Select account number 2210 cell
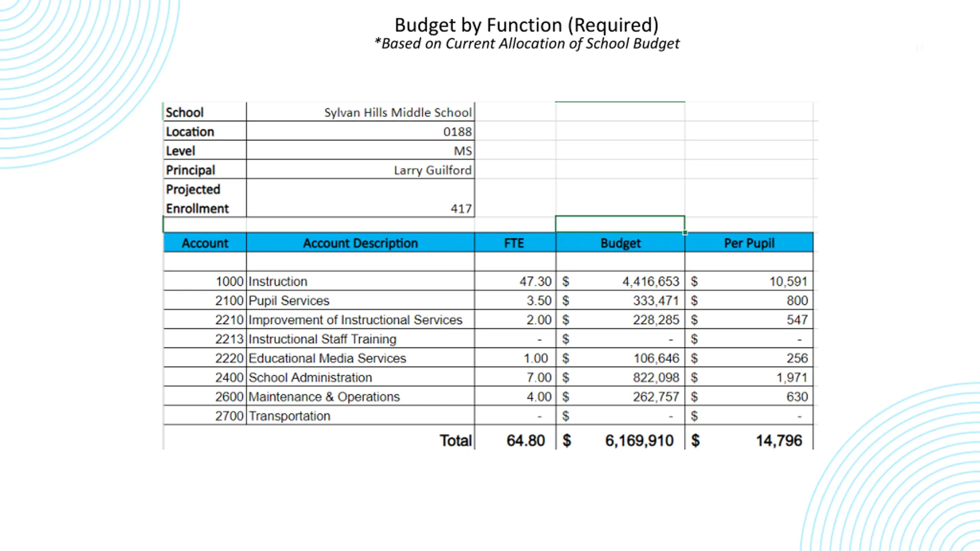The height and width of the screenshot is (551, 980). (x=229, y=320)
